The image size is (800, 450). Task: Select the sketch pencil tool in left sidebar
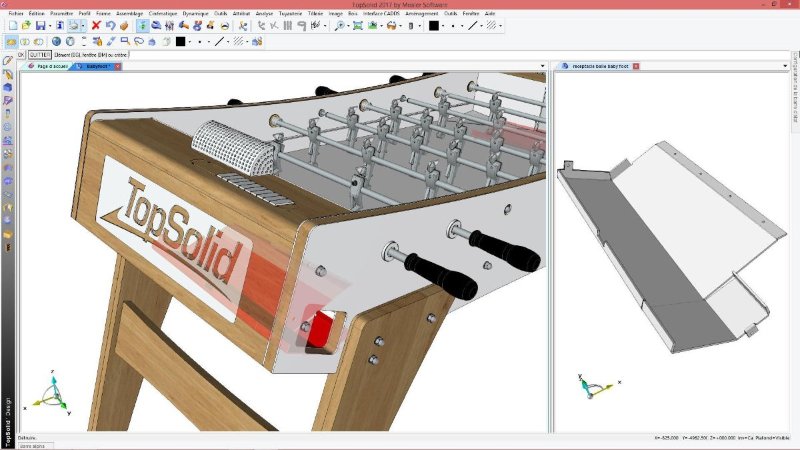click(x=9, y=61)
